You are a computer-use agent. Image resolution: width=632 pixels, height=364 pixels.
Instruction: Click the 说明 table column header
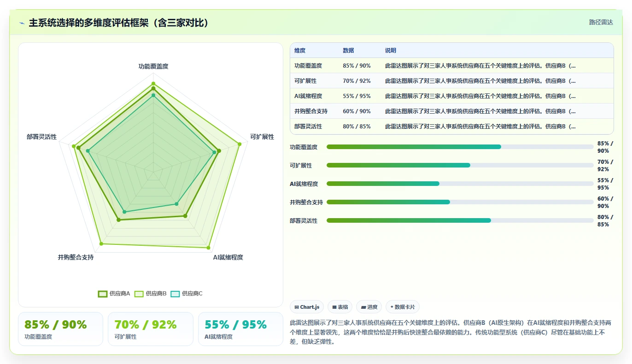click(391, 51)
